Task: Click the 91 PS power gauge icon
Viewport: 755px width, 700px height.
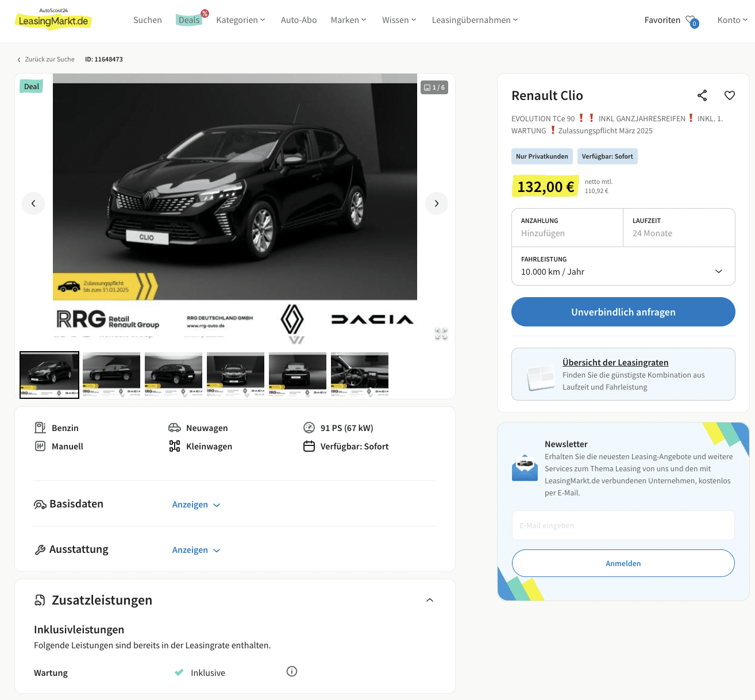Action: tap(309, 428)
